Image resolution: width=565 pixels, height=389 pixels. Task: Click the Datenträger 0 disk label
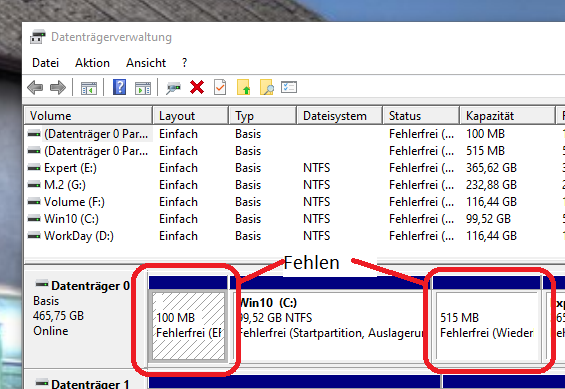click(x=90, y=286)
